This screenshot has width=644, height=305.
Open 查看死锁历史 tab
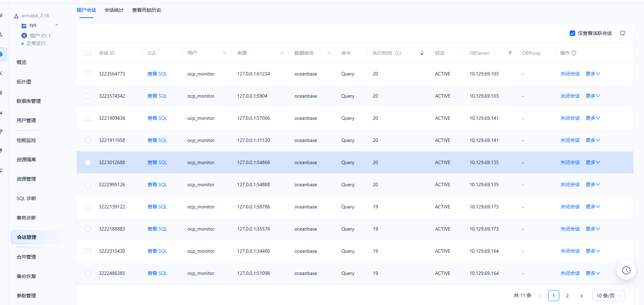coord(146,10)
